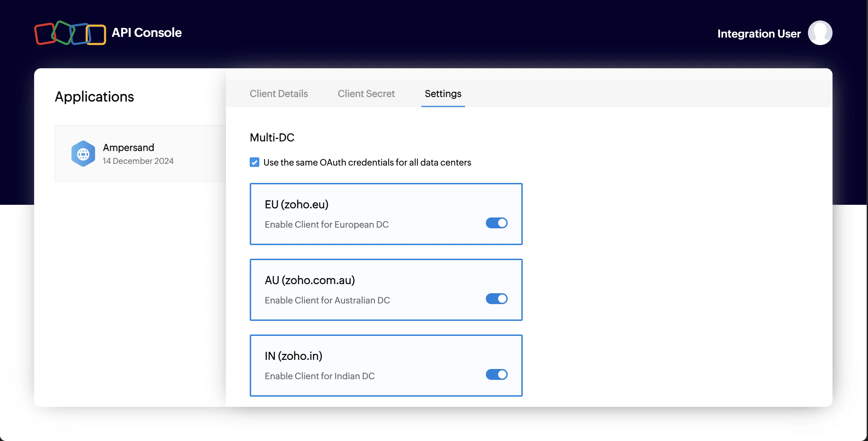Click the API Console logo

[70, 33]
